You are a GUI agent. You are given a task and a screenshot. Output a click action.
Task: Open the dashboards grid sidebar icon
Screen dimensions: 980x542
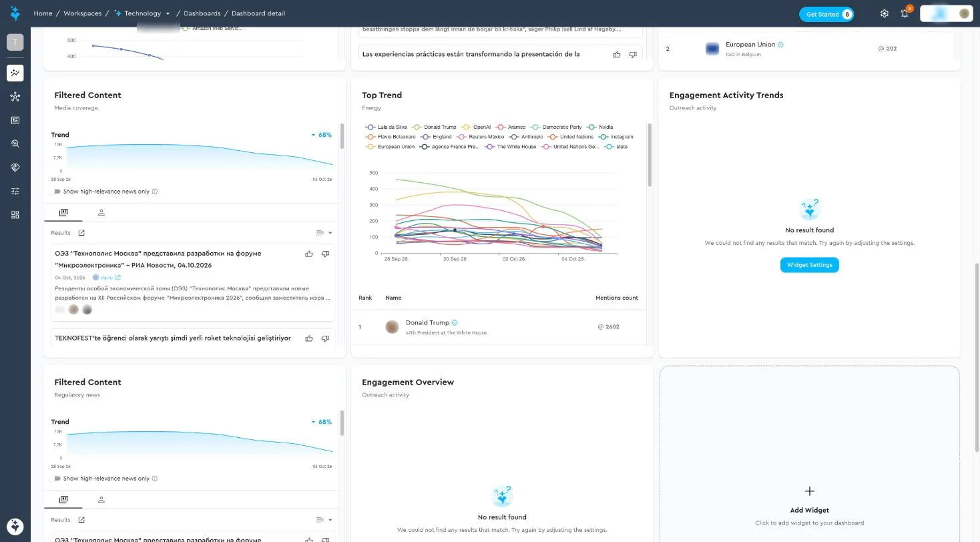click(x=15, y=214)
